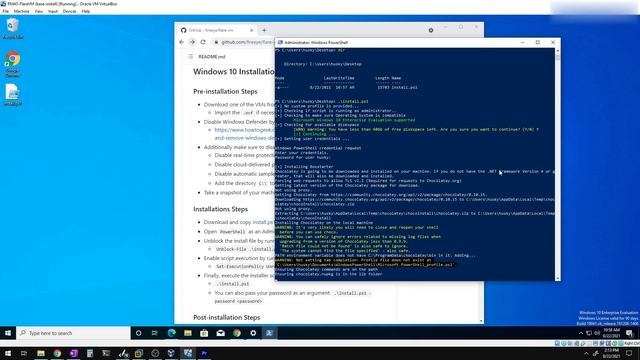640x360 pixels.
Task: Open guest clock showing 8/22/2021
Action: [x=611, y=333]
